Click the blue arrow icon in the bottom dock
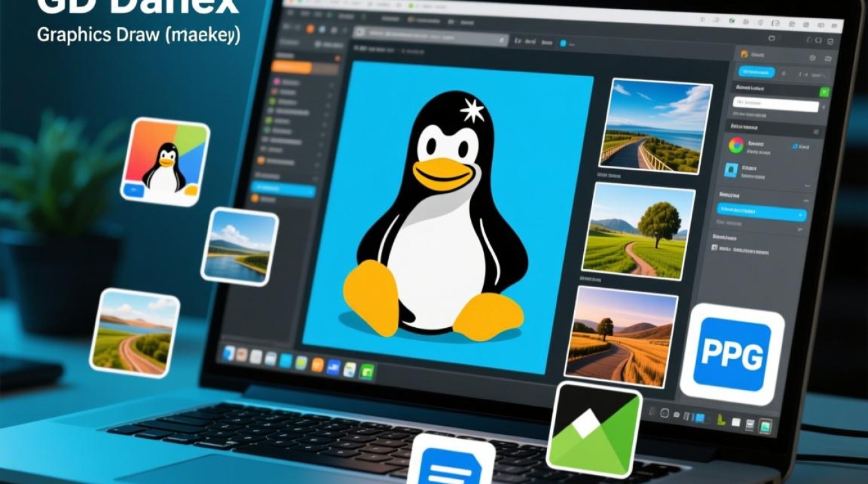Image resolution: width=868 pixels, height=484 pixels. coord(333,368)
